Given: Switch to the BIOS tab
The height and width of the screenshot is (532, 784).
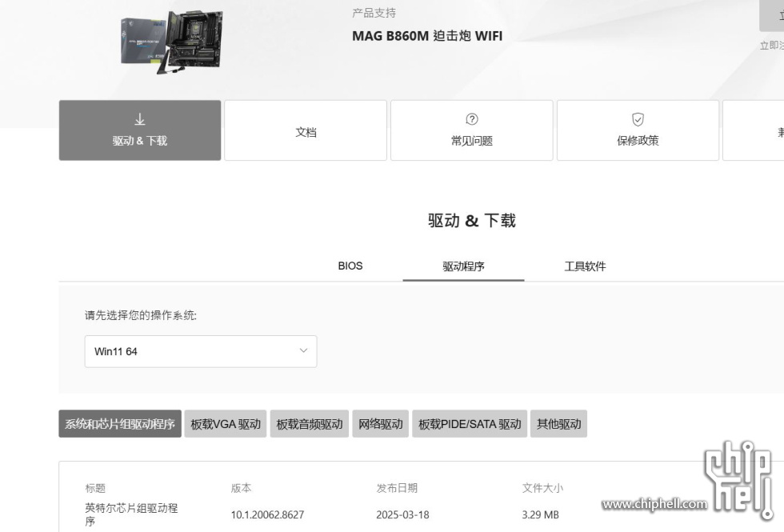Looking at the screenshot, I should [350, 266].
